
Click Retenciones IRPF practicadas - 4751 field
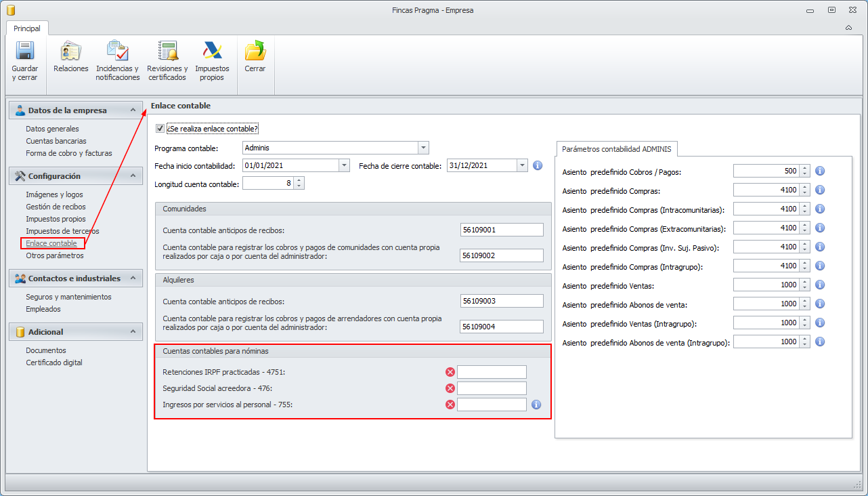point(492,372)
